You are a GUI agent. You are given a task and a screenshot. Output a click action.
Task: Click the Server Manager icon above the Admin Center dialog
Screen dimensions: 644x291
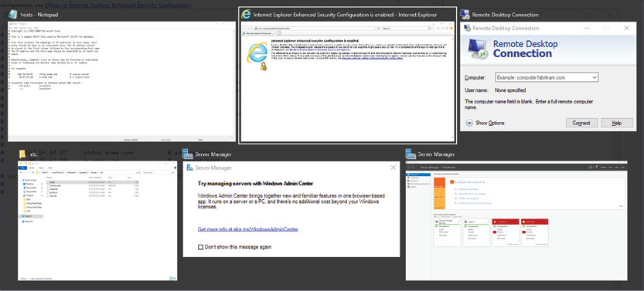pos(188,154)
